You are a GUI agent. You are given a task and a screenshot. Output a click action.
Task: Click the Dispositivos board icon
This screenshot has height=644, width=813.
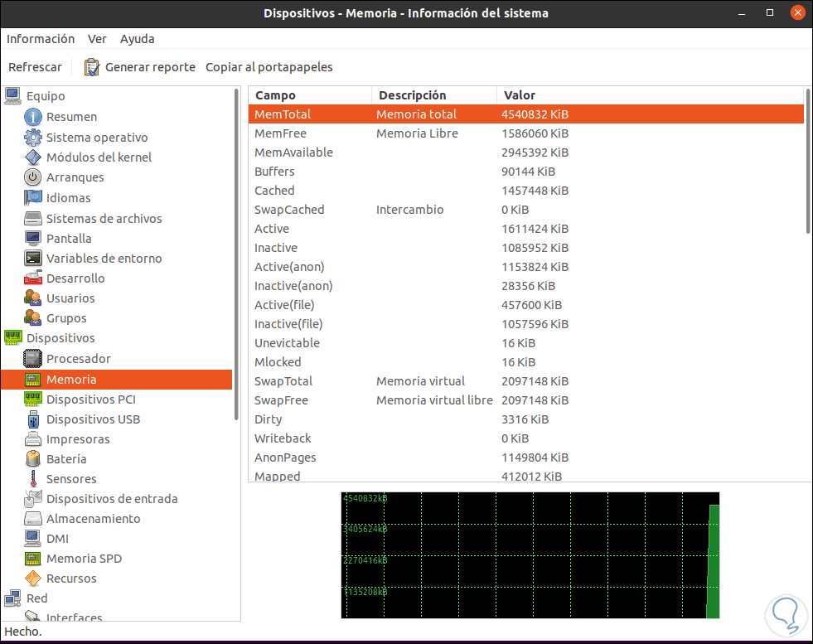[13, 337]
